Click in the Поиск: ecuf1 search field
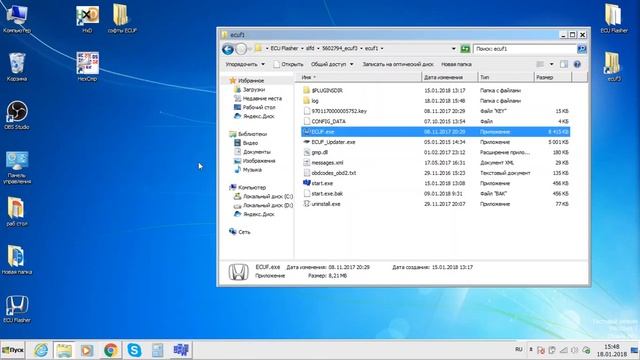 coord(525,49)
